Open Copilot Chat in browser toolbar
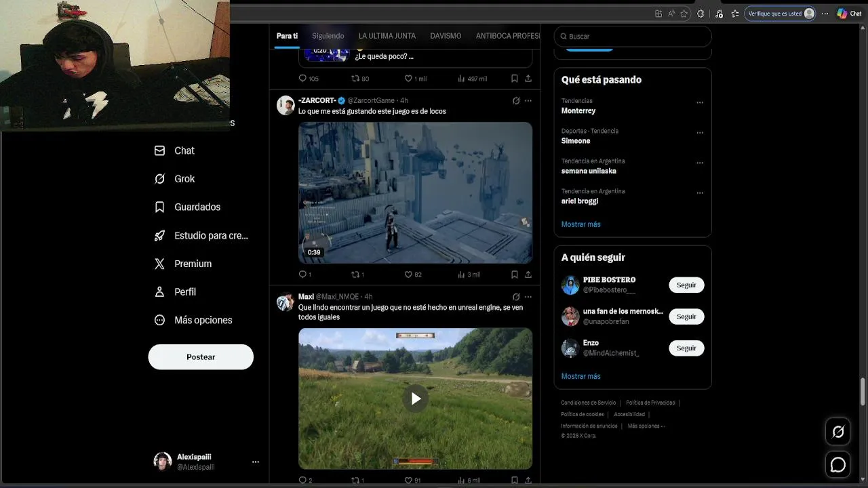 [850, 14]
